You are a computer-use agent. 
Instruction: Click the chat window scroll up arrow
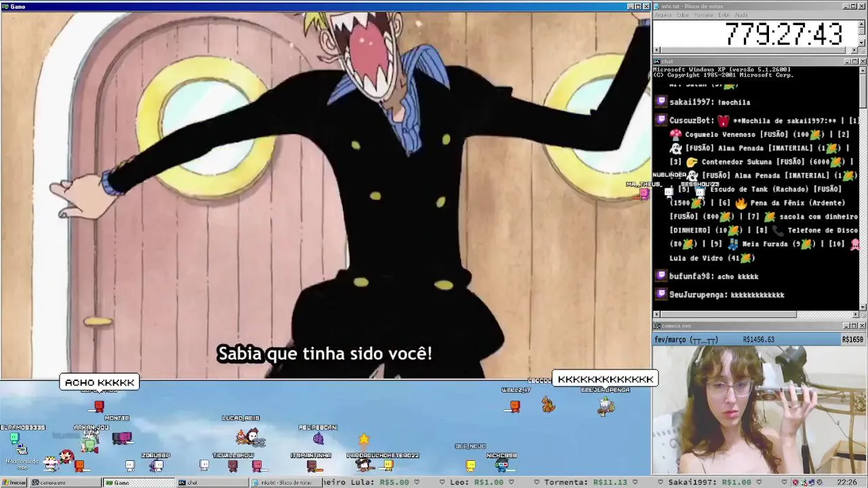pyautogui.click(x=863, y=70)
